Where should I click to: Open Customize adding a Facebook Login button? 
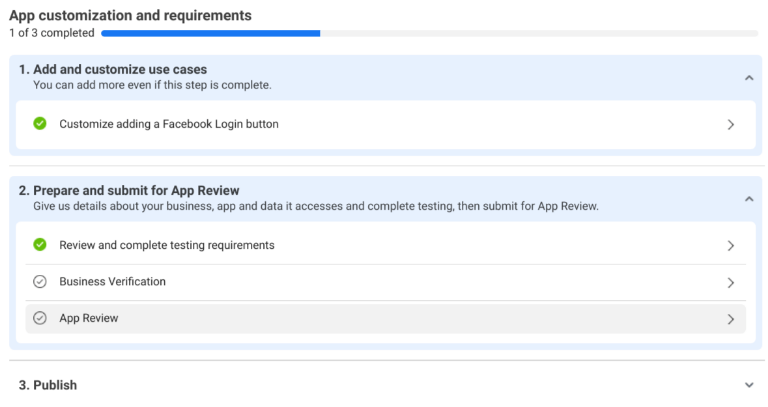click(x=168, y=124)
